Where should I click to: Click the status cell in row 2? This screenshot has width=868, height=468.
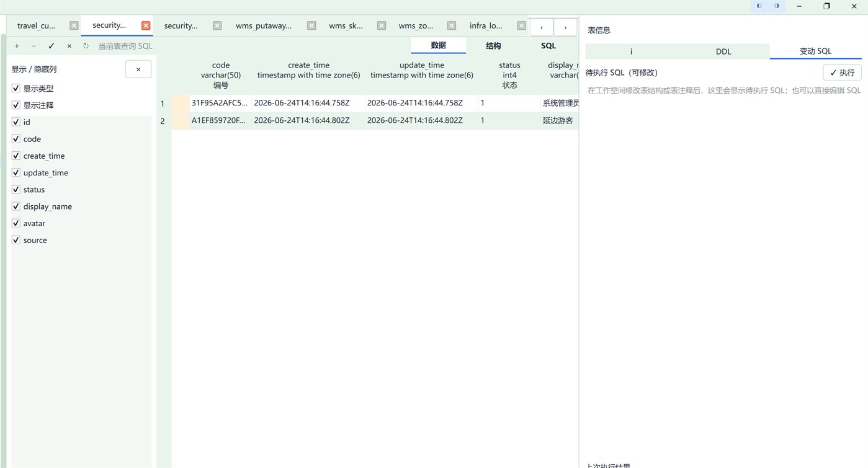pyautogui.click(x=509, y=121)
